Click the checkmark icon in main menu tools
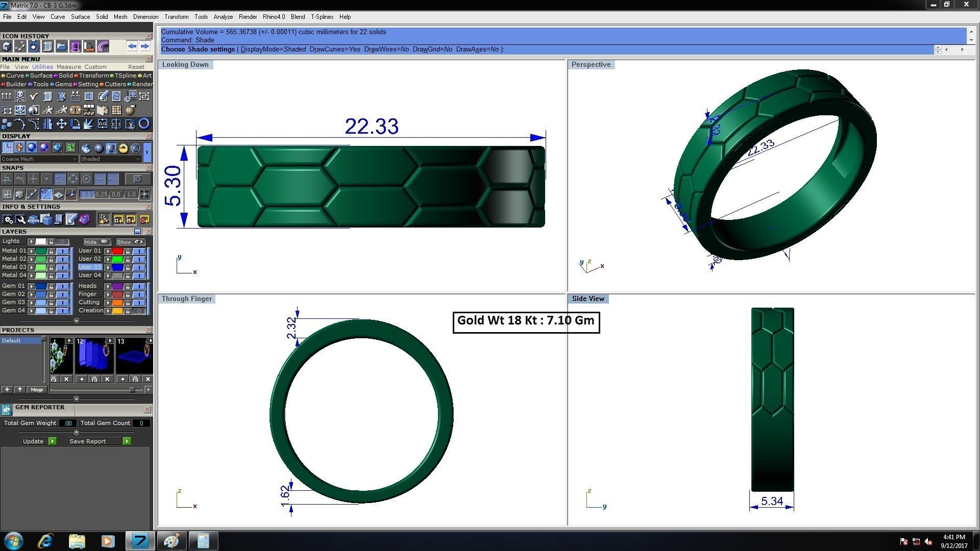Viewport: 980px width, 551px height. click(34, 96)
